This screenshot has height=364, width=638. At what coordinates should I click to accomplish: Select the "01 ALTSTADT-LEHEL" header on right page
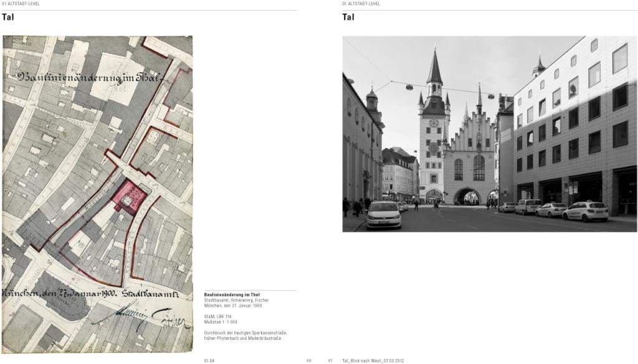361,4
